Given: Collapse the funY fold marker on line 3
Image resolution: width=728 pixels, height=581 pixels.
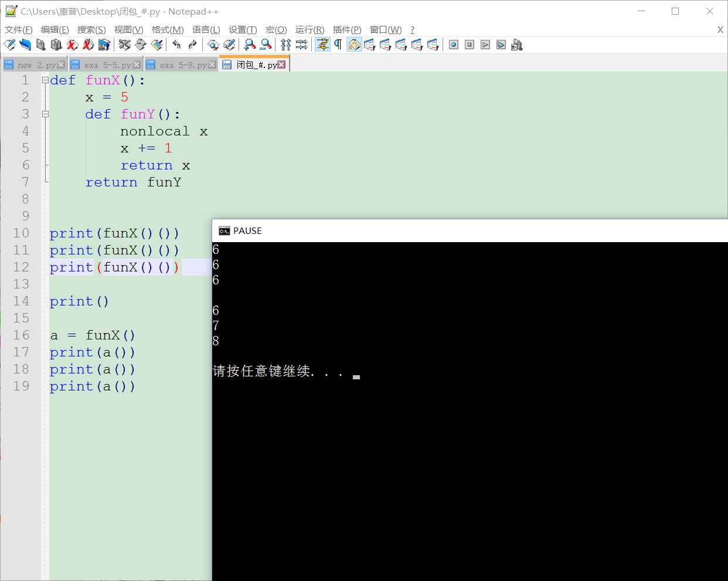Looking at the screenshot, I should click(45, 114).
